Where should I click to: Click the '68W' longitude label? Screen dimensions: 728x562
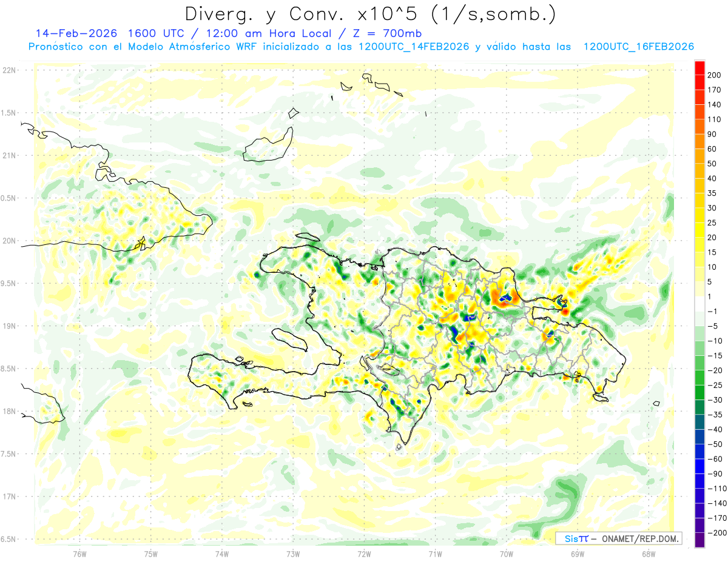coord(649,553)
